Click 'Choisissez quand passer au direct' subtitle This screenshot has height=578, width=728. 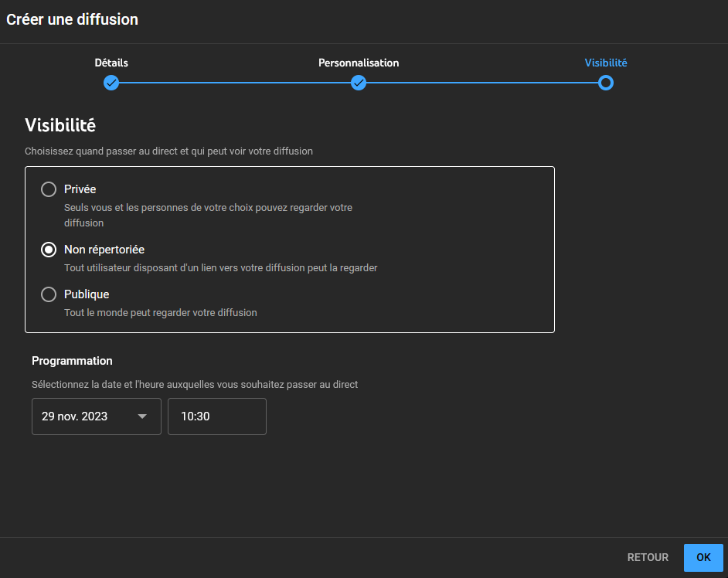(x=168, y=151)
